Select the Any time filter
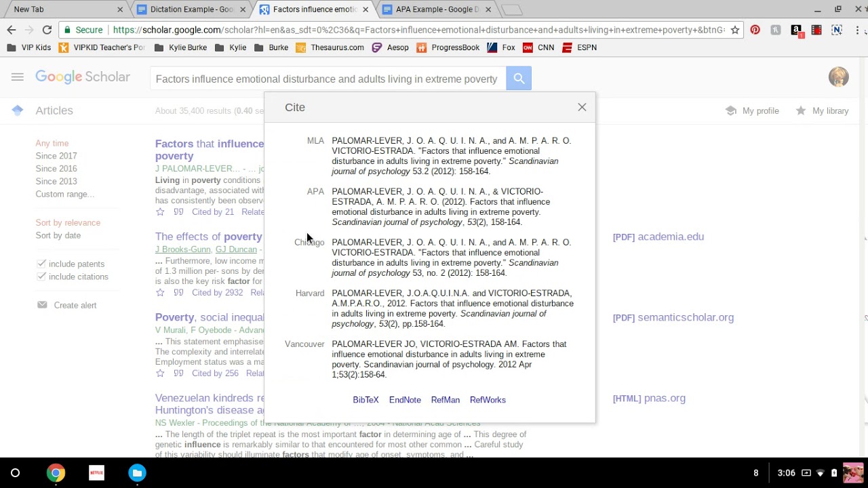The image size is (868, 488). pos(52,143)
